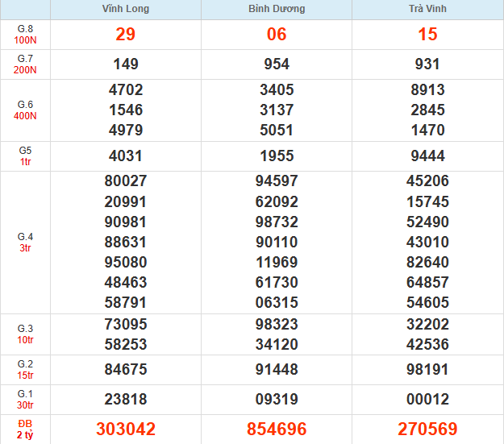Click the ĐB 2 tỷ row label
The image size is (504, 444).
(25, 429)
